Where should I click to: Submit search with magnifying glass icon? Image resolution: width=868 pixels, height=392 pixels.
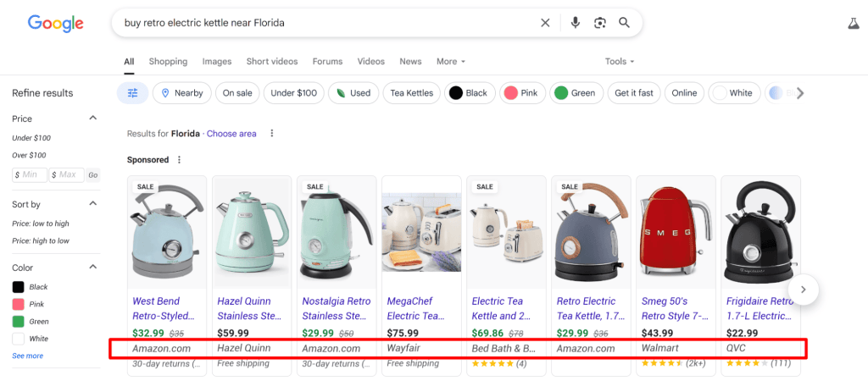625,23
